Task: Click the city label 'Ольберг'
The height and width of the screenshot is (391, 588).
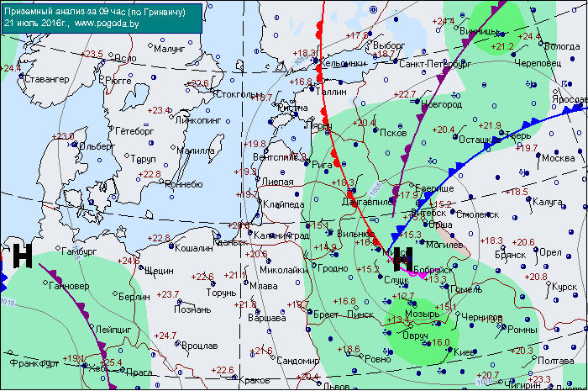Action: click(97, 146)
